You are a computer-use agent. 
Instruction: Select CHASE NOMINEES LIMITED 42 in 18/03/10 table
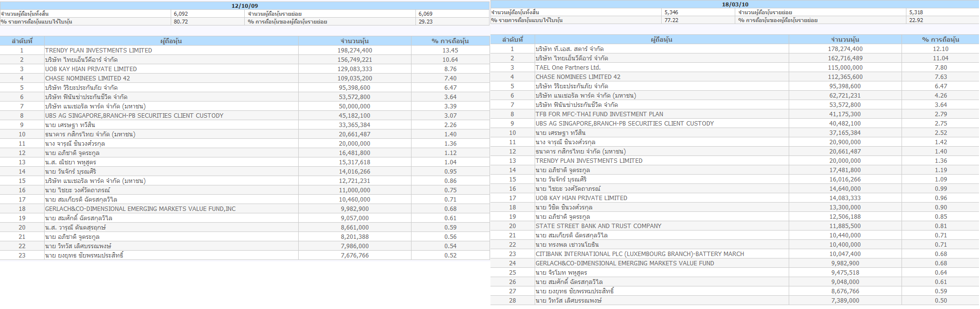click(x=578, y=77)
